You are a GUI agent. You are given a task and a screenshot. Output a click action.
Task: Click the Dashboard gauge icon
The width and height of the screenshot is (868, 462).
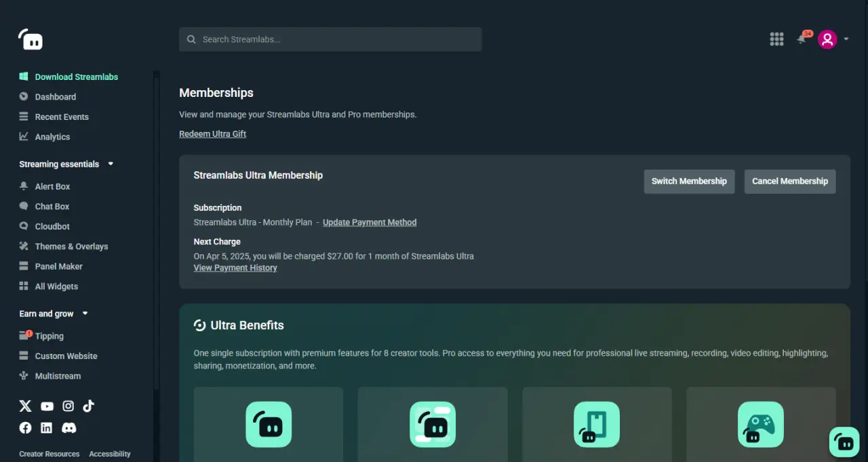point(24,97)
